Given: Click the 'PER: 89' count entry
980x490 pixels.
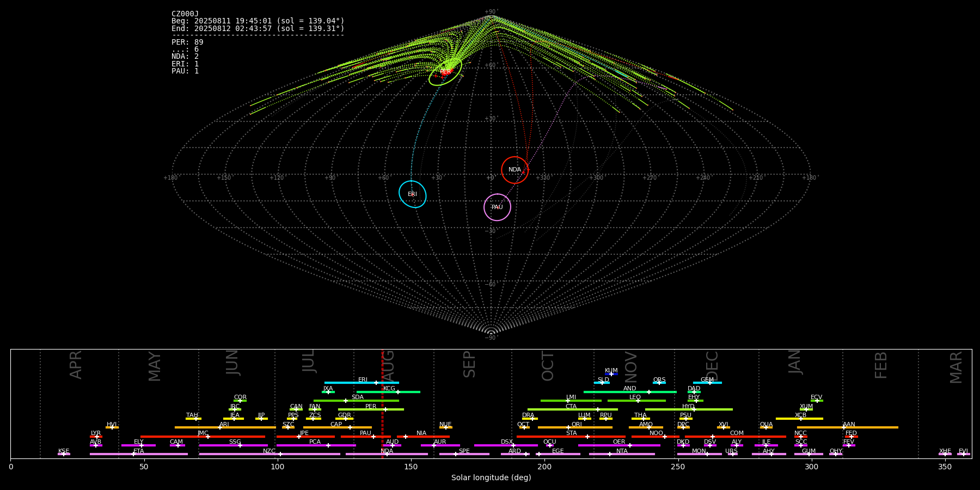Looking at the screenshot, I should click(187, 42).
